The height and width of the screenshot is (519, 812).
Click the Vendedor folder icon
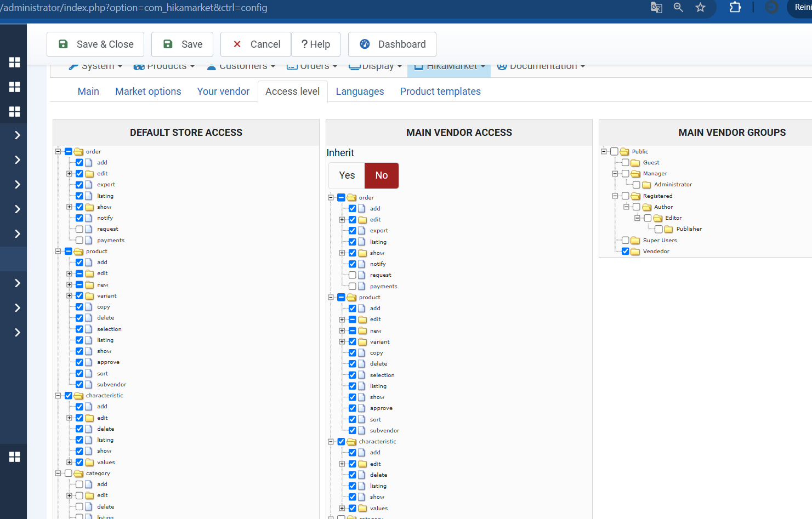click(635, 252)
